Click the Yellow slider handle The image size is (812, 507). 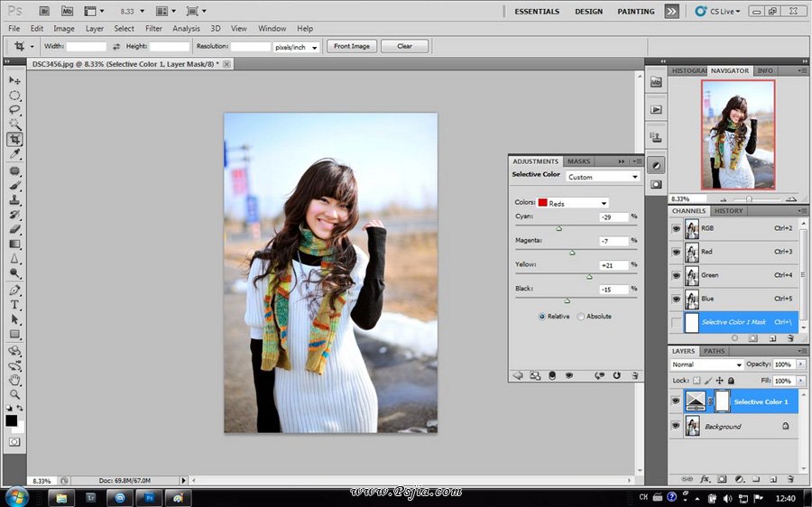click(588, 276)
